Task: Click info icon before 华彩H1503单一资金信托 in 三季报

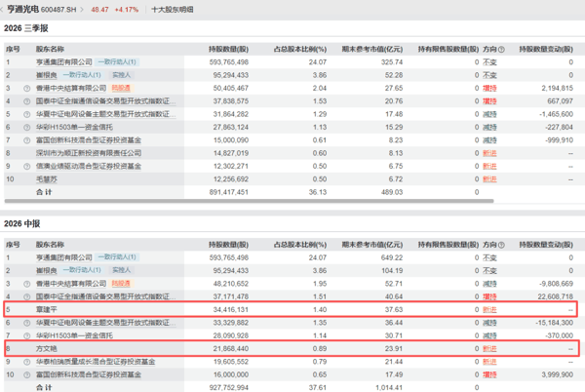Action: coord(27,128)
